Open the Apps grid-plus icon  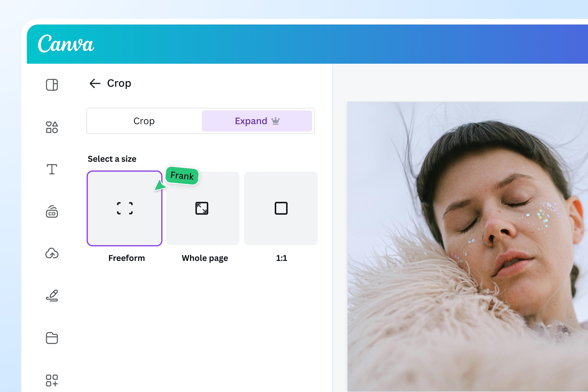click(x=52, y=380)
